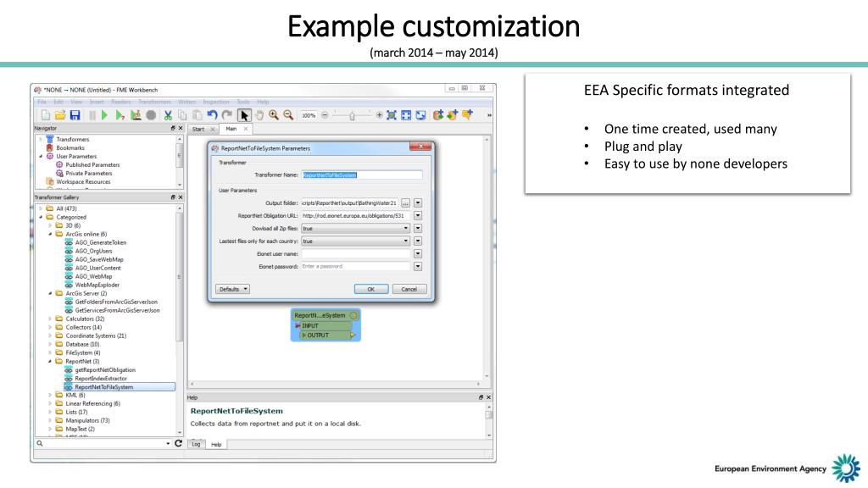Image resolution: width=868 pixels, height=488 pixels.
Task: Open the File menu
Action: [42, 102]
